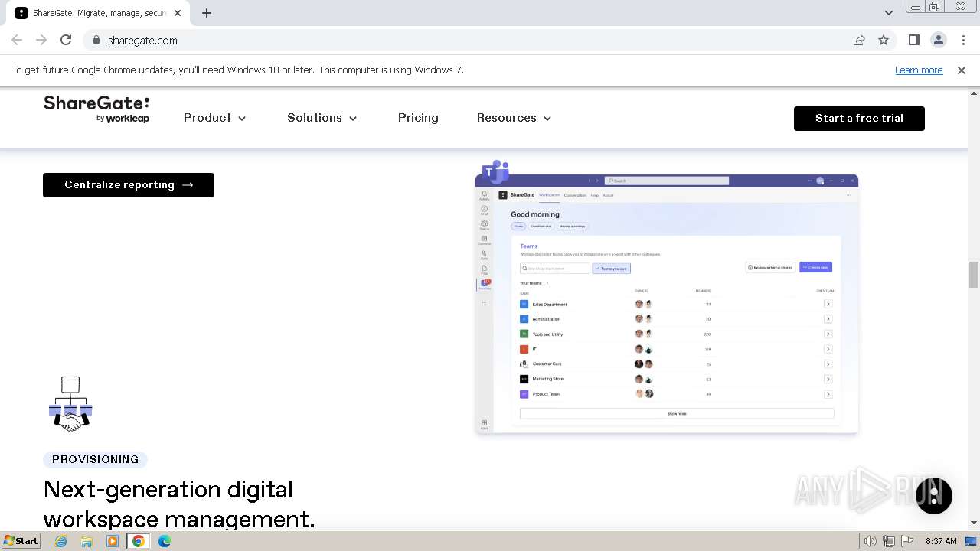
Task: Click the PROVISIONING label
Action: 96,459
